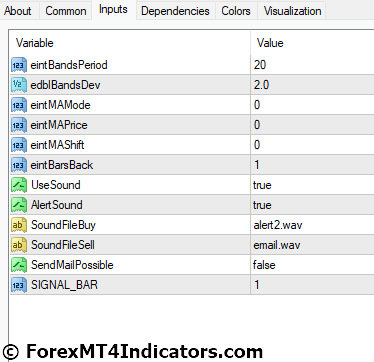Select the SoundFileBuy variable name
This screenshot has height=362, width=374.
pyautogui.click(x=63, y=225)
